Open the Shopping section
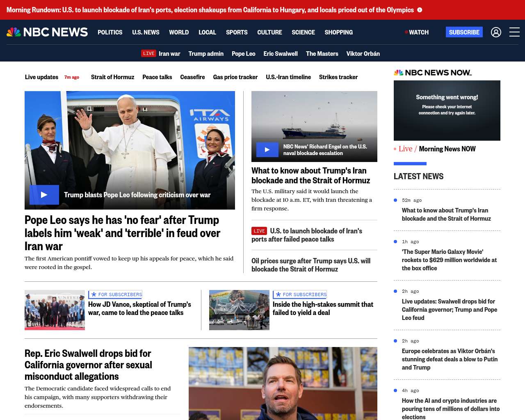 (338, 32)
